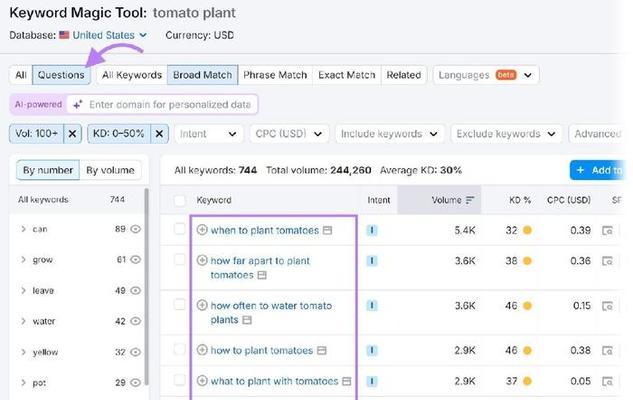This screenshot has height=400, width=633.
Task: Open SERP icon beside 'how to plant tomatoes'
Action: [x=321, y=350]
